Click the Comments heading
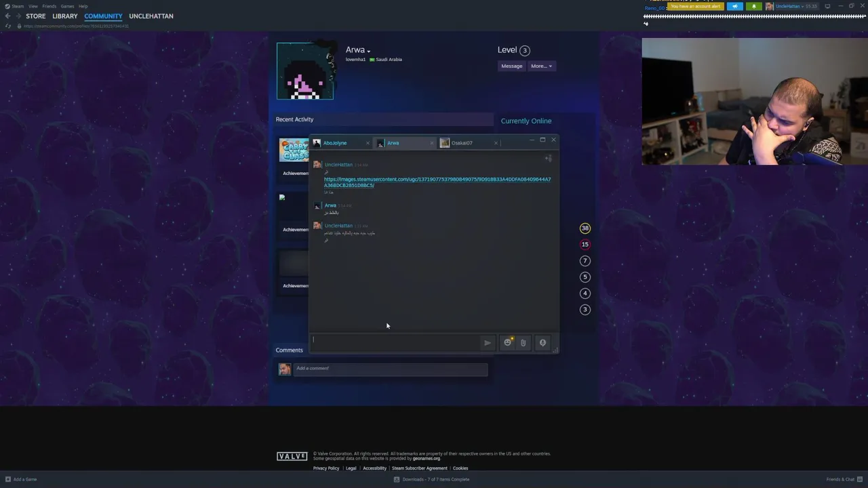Screen dimensions: 868x488 pyautogui.click(x=290, y=350)
